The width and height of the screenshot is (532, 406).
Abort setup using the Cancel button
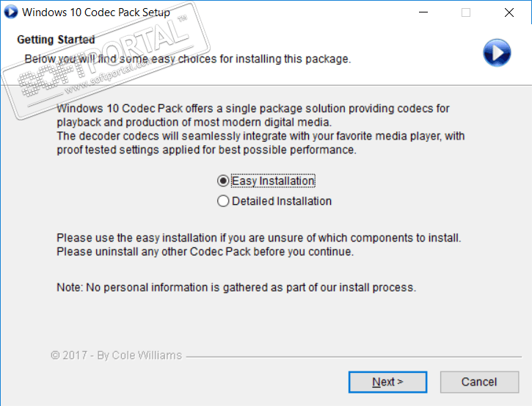[479, 382]
